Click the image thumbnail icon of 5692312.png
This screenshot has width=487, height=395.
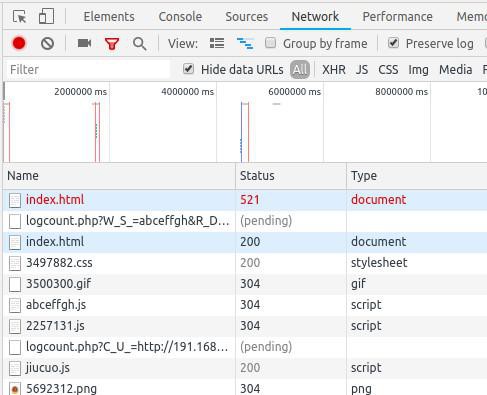(15, 389)
